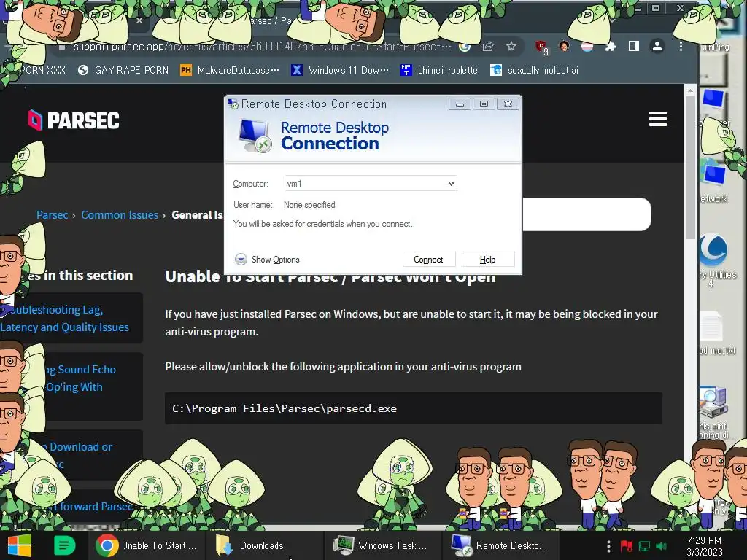Click the Chrome address bar URL

point(262,47)
